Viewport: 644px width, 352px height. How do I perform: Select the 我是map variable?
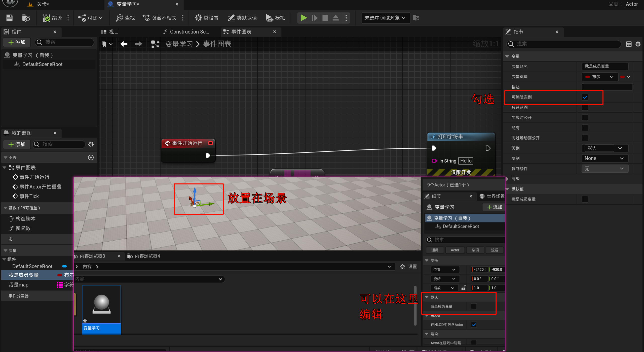tap(19, 285)
